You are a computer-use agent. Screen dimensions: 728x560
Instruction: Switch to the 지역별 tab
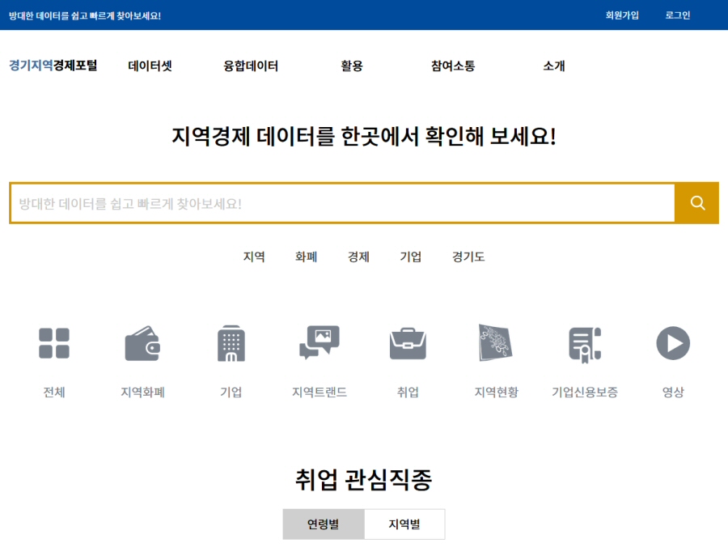click(404, 524)
